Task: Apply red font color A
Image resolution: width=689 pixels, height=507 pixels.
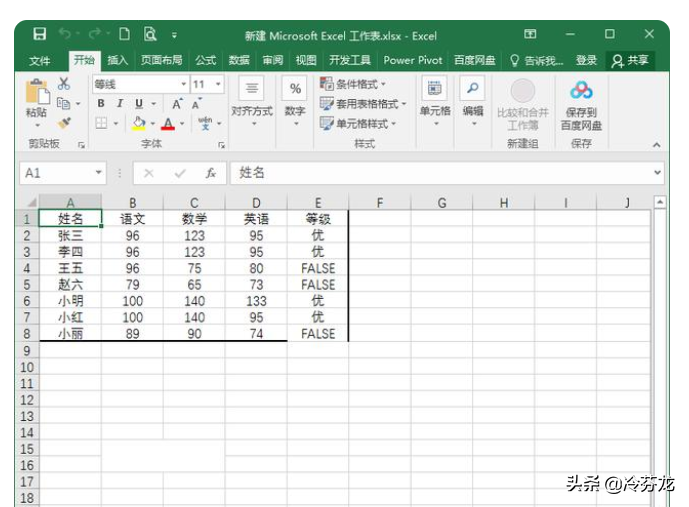Action: 168,124
